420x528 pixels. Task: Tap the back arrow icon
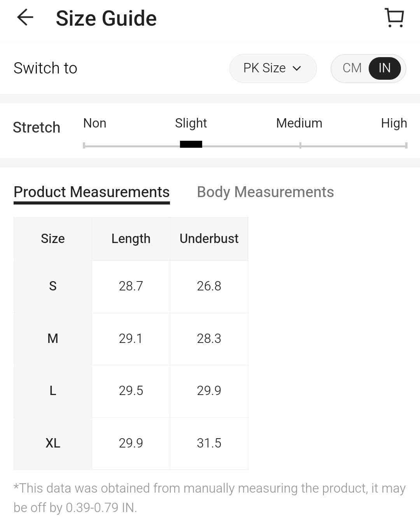pos(25,17)
